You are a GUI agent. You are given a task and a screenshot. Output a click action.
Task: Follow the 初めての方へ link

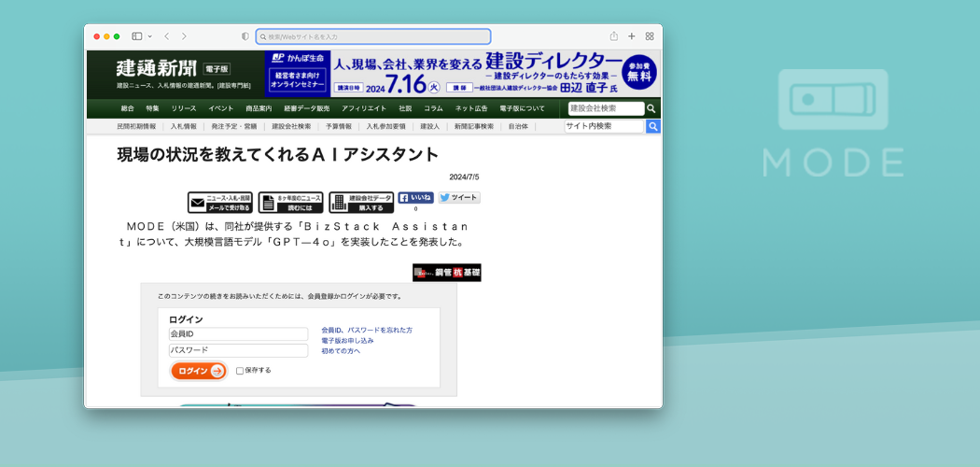341,351
